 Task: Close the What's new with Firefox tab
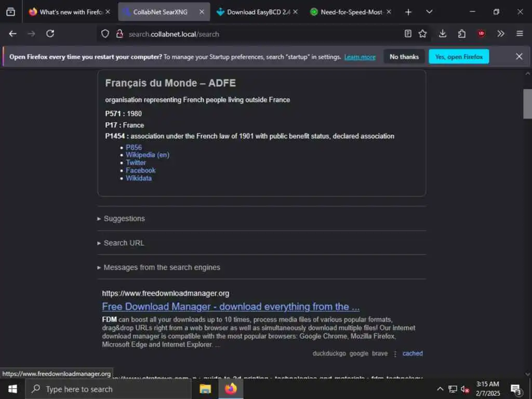point(108,12)
